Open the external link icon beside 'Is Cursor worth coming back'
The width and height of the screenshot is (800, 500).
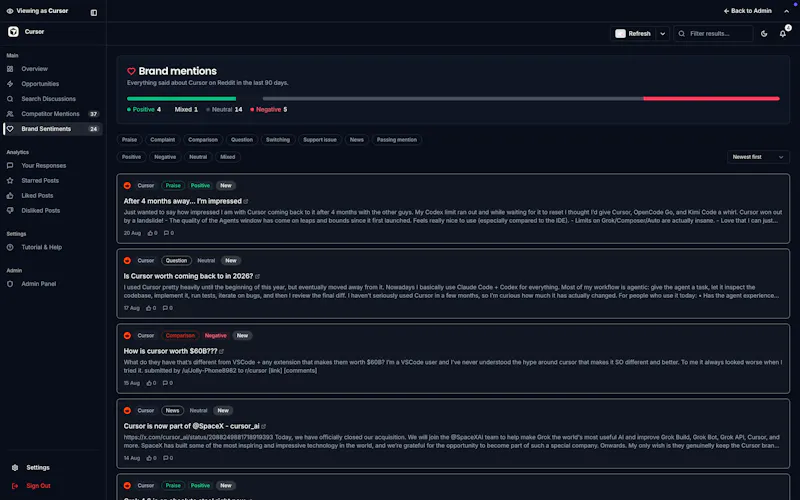coord(258,277)
